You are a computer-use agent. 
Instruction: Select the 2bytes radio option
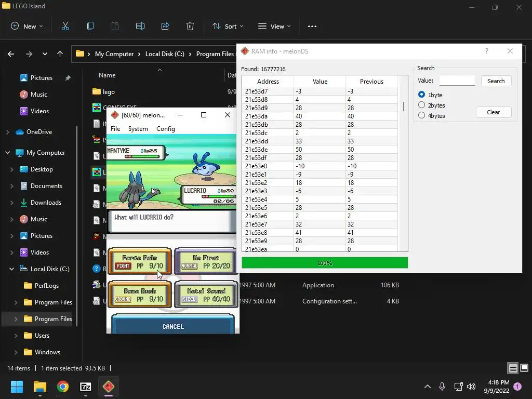click(x=421, y=105)
